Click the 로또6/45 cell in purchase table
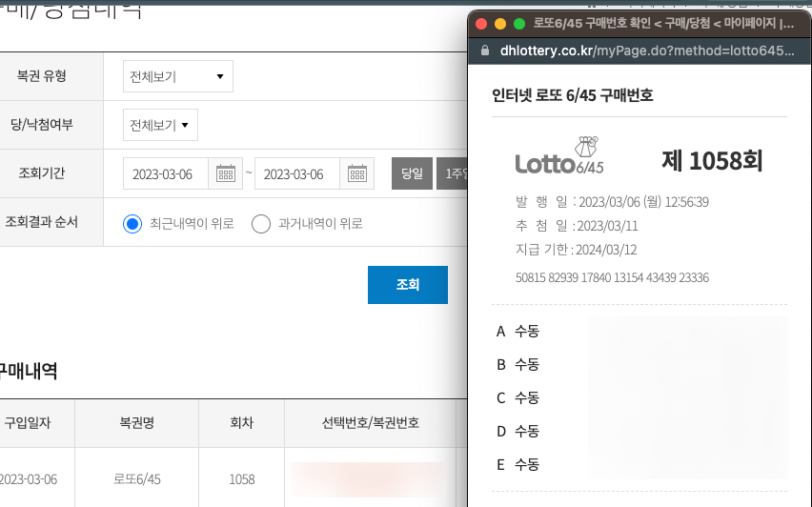The height and width of the screenshot is (507, 812). 136,479
